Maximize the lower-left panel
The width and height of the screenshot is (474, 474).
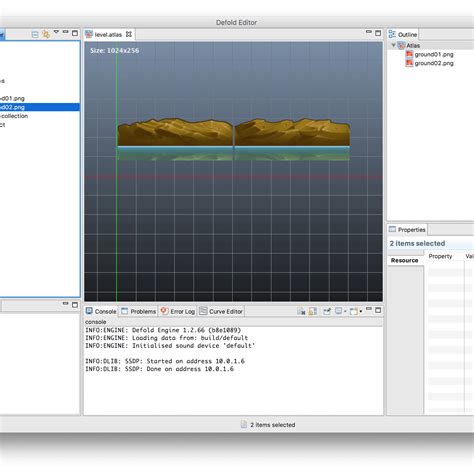pyautogui.click(x=75, y=305)
